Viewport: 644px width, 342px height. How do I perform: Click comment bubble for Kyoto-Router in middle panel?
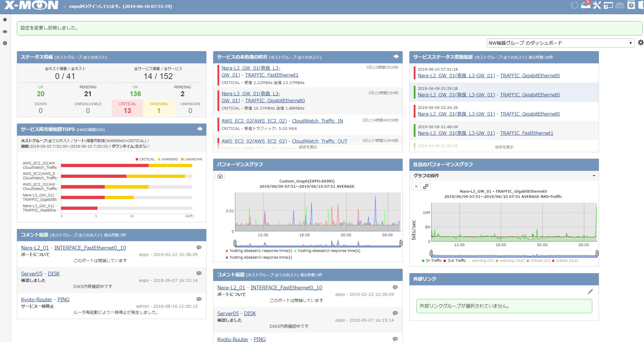(x=395, y=339)
